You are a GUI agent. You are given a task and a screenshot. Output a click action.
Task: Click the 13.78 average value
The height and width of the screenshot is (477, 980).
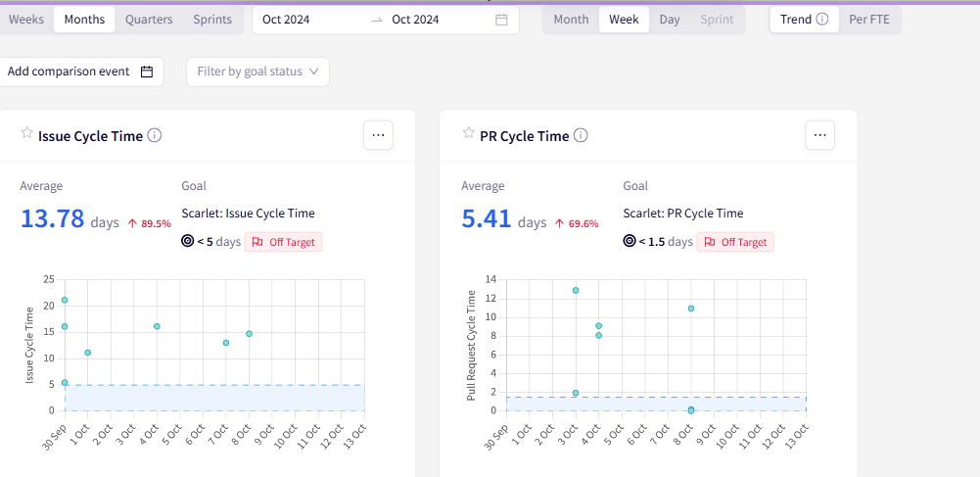tap(53, 218)
